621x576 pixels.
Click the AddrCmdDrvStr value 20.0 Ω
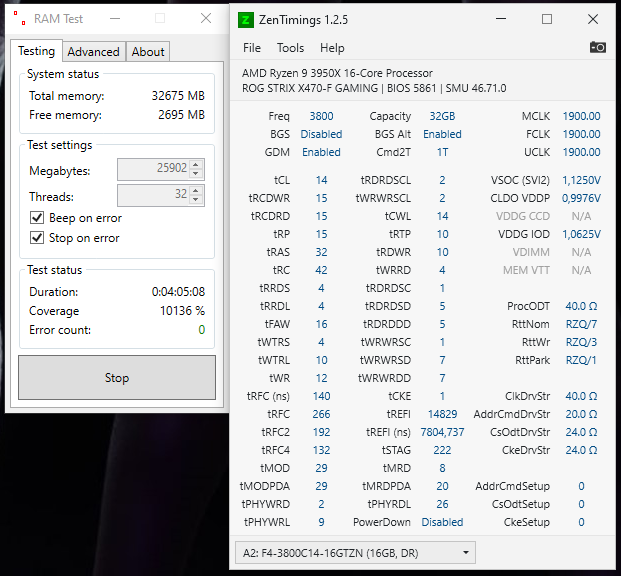point(581,414)
